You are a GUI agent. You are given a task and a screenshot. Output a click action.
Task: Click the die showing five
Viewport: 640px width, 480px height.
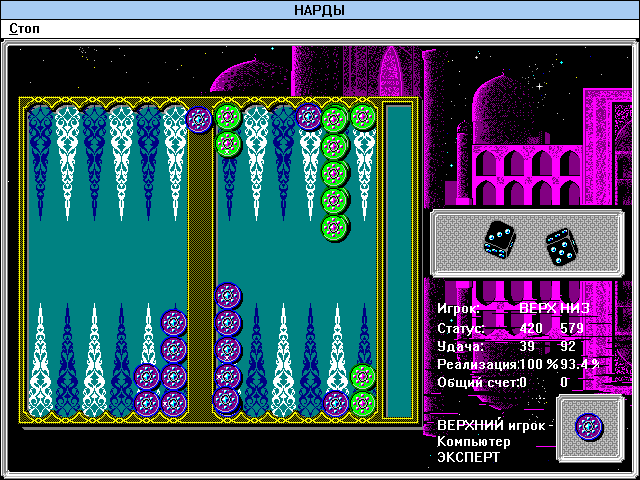click(x=562, y=246)
